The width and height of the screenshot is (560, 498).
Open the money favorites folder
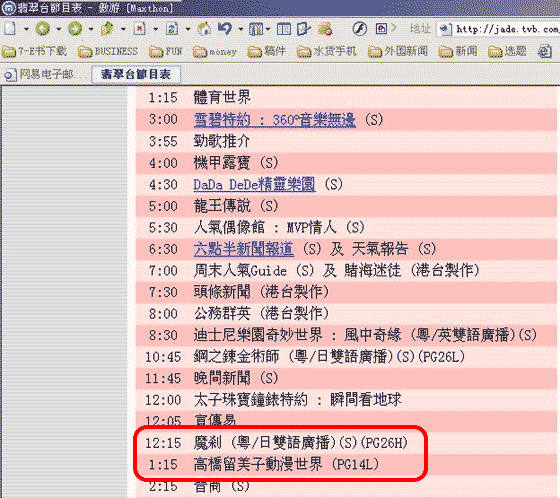pos(214,52)
